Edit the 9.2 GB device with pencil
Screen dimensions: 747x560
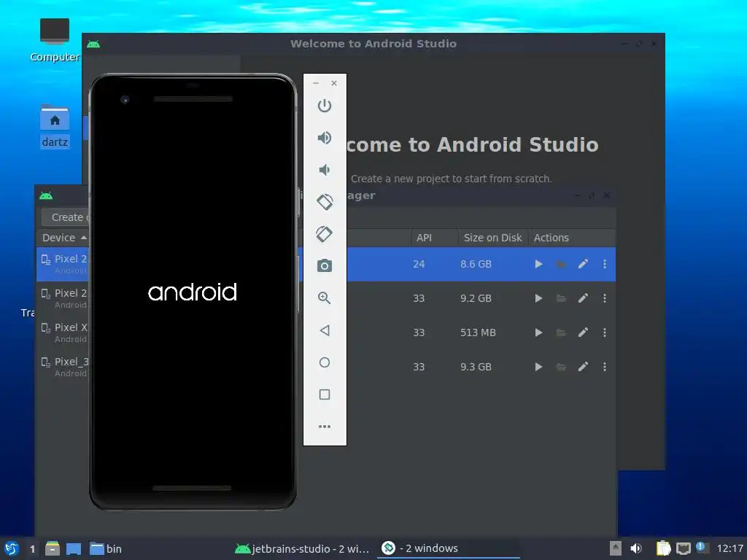click(583, 298)
